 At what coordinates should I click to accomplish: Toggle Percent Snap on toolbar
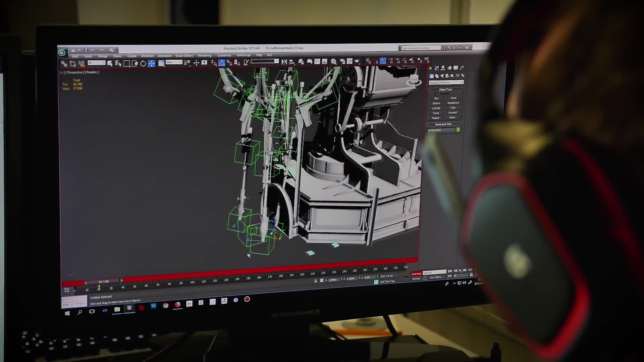pyautogui.click(x=229, y=62)
